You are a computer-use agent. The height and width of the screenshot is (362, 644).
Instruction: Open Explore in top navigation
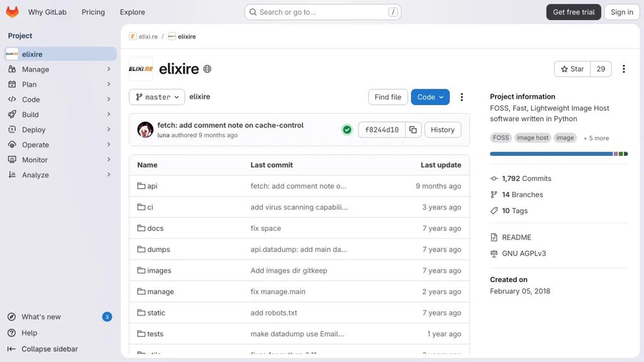point(132,12)
